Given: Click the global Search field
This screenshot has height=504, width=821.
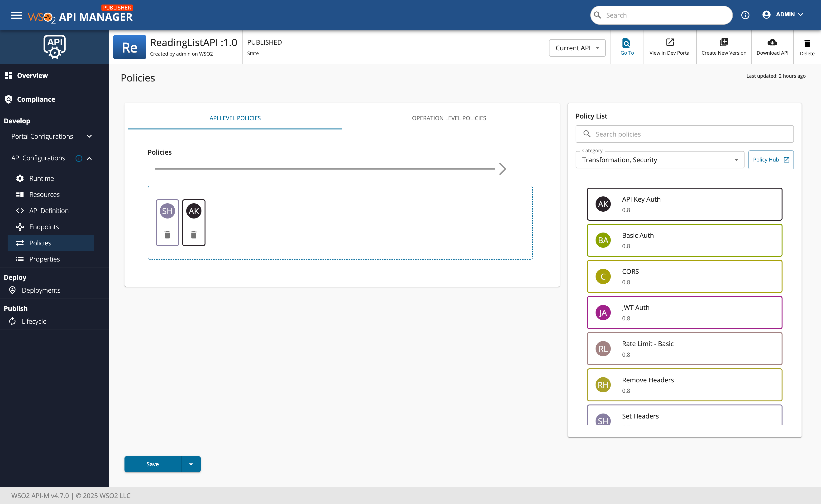Looking at the screenshot, I should click(661, 15).
